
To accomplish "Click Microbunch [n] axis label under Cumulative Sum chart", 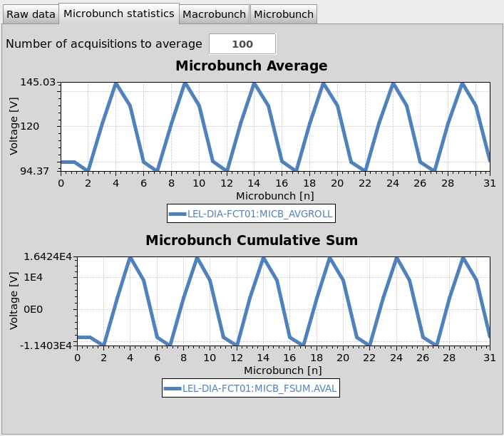I will click(282, 370).
